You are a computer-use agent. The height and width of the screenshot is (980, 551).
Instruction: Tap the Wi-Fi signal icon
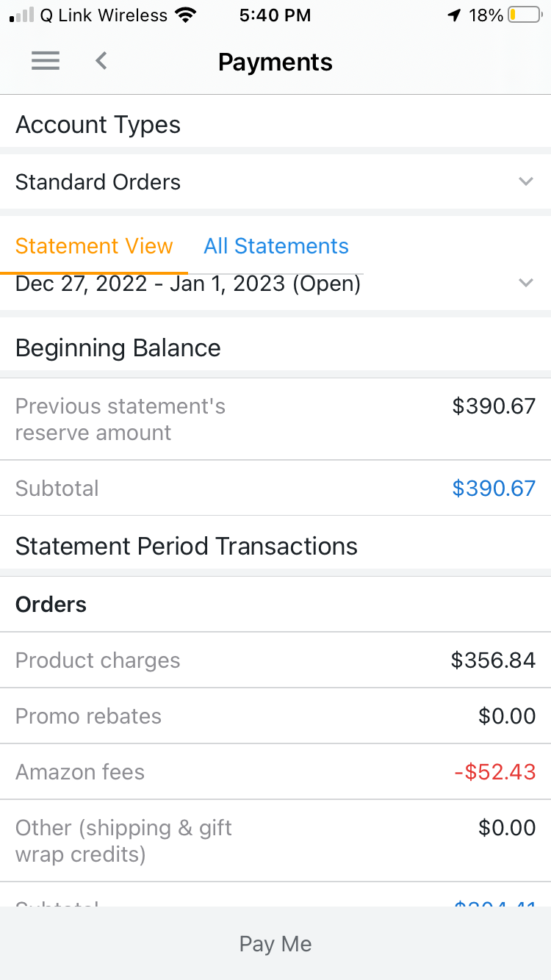pyautogui.click(x=186, y=15)
